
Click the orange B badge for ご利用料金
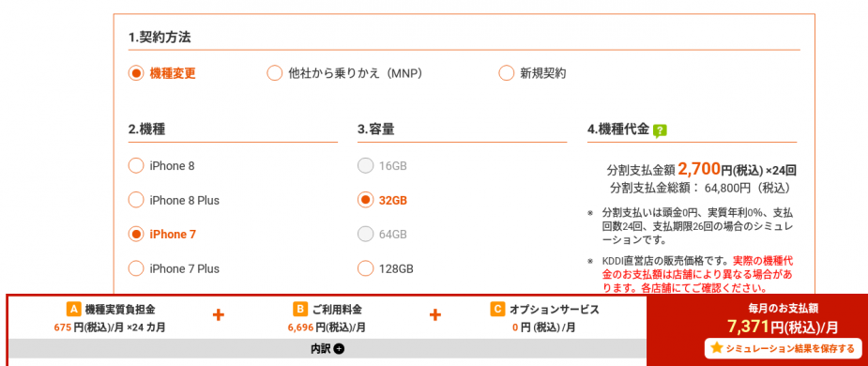pyautogui.click(x=299, y=309)
